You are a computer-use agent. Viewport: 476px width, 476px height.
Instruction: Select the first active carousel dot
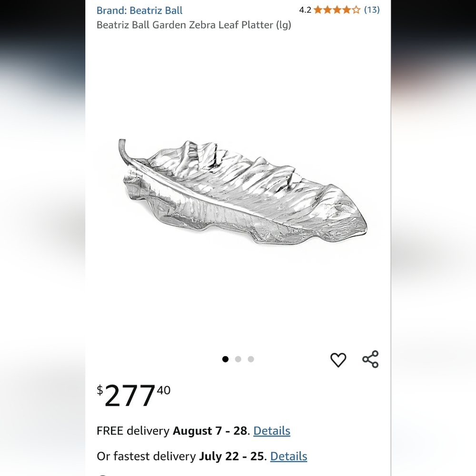(x=225, y=359)
